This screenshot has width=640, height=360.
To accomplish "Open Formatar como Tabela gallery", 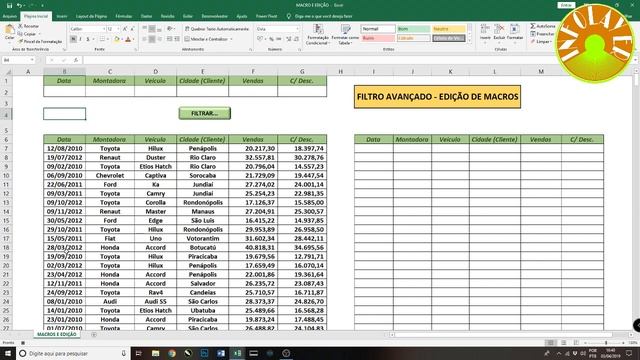I will pyautogui.click(x=345, y=34).
